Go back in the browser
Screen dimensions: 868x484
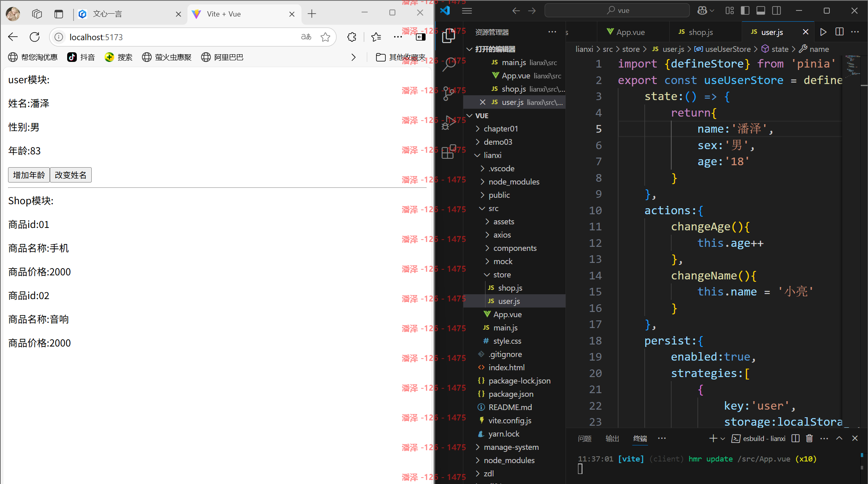pyautogui.click(x=13, y=37)
